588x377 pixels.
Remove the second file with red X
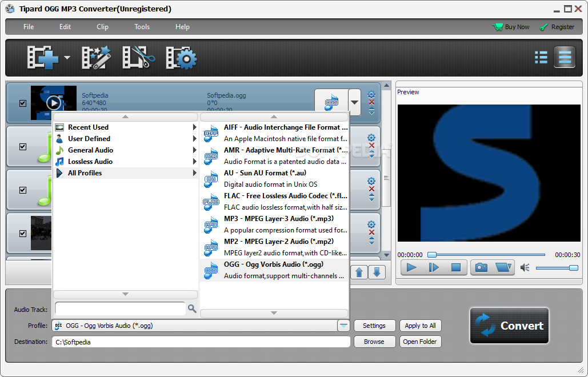(x=371, y=146)
